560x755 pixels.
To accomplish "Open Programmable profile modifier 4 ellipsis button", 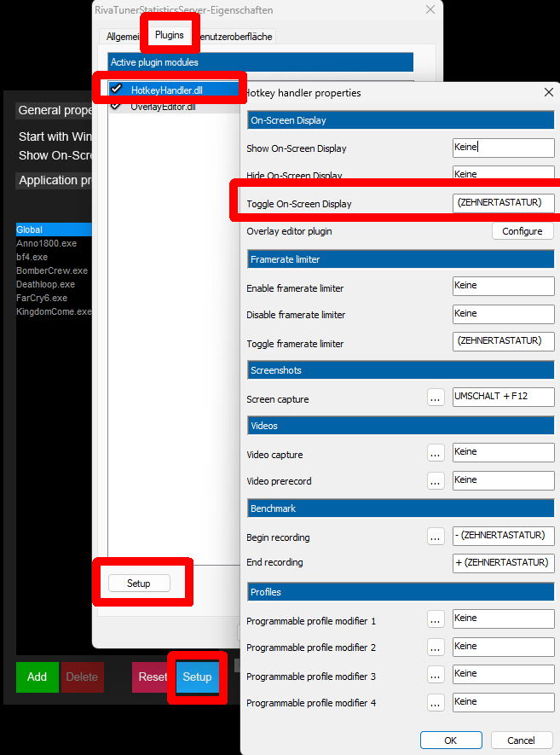I will 436,704.
